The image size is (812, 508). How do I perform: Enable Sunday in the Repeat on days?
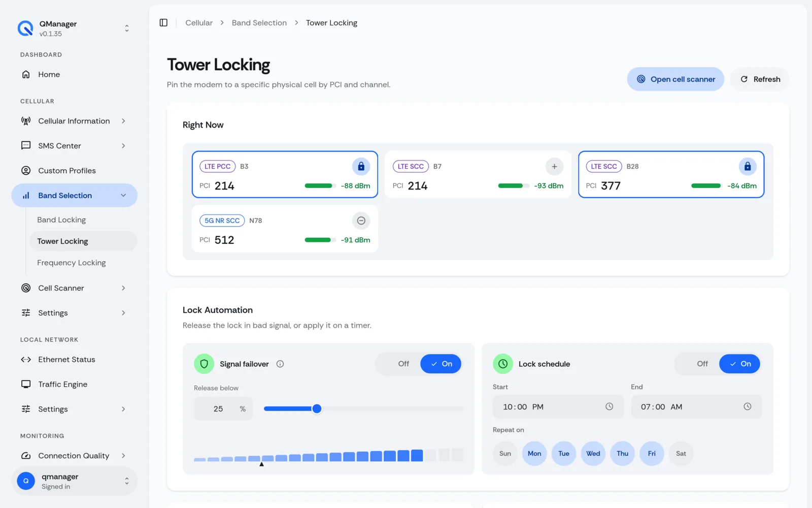tap(505, 454)
